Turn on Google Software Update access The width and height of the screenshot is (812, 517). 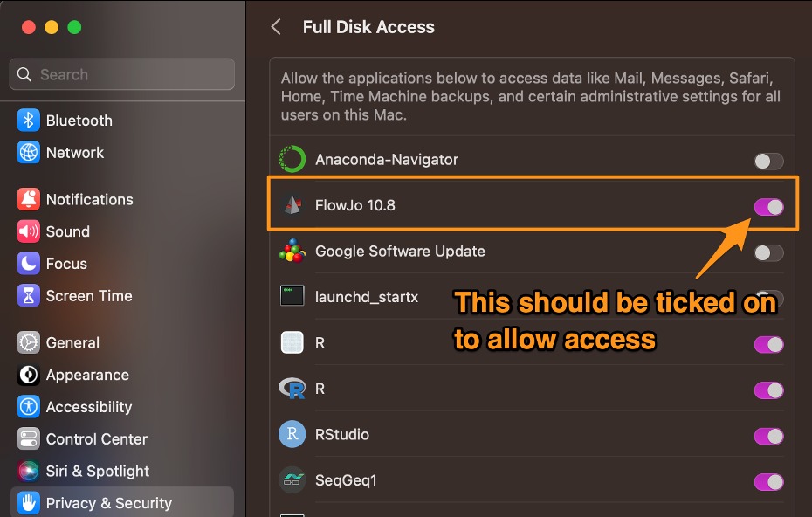point(768,252)
